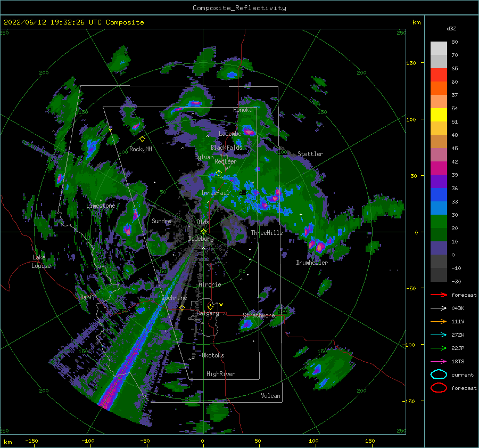Image resolution: width=479 pixels, height=448 pixels.
Task: Click the Olds label
Action: [203, 222]
